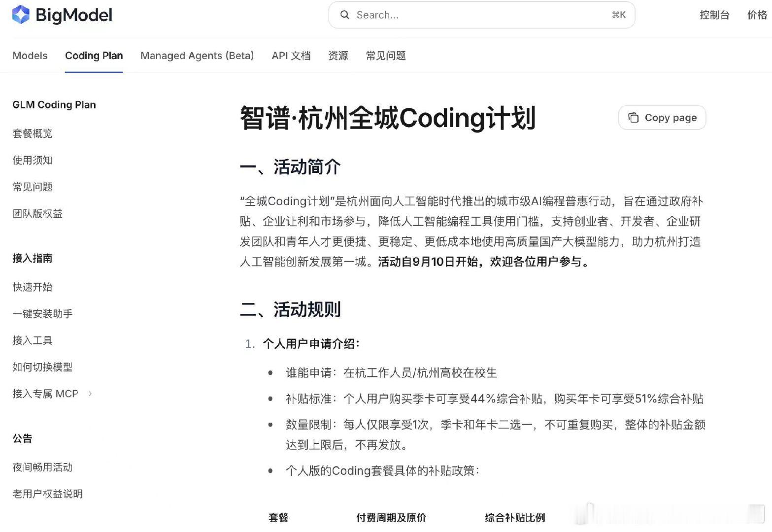The image size is (772, 532).
Task: Click the 补贴标准 bullet line
Action: (x=495, y=399)
